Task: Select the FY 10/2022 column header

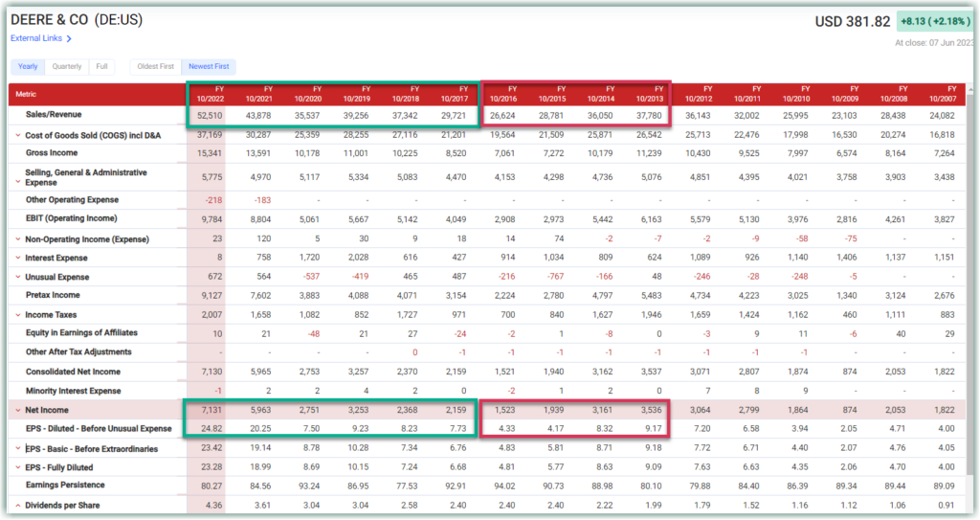Action: [210, 94]
